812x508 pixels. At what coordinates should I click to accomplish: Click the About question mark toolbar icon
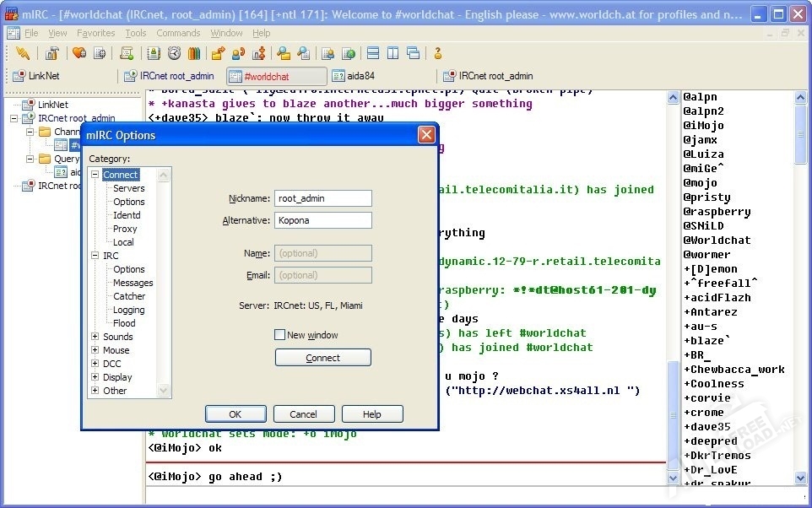438,53
